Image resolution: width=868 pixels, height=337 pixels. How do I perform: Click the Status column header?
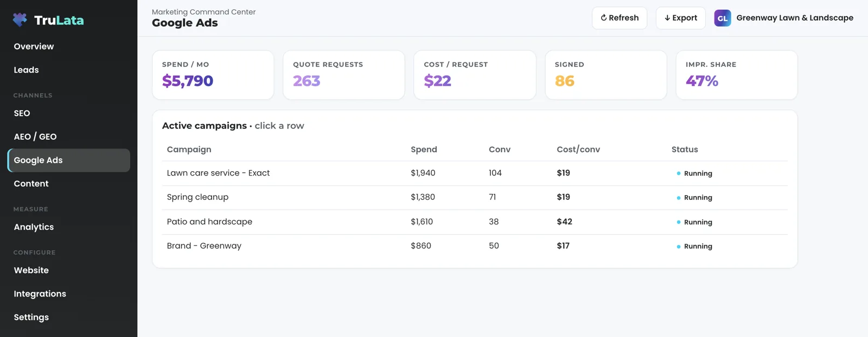click(x=685, y=150)
